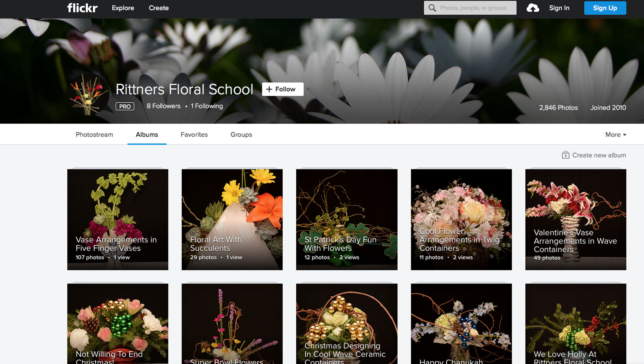Open the Groups tab
This screenshot has width=644, height=364.
tap(241, 135)
